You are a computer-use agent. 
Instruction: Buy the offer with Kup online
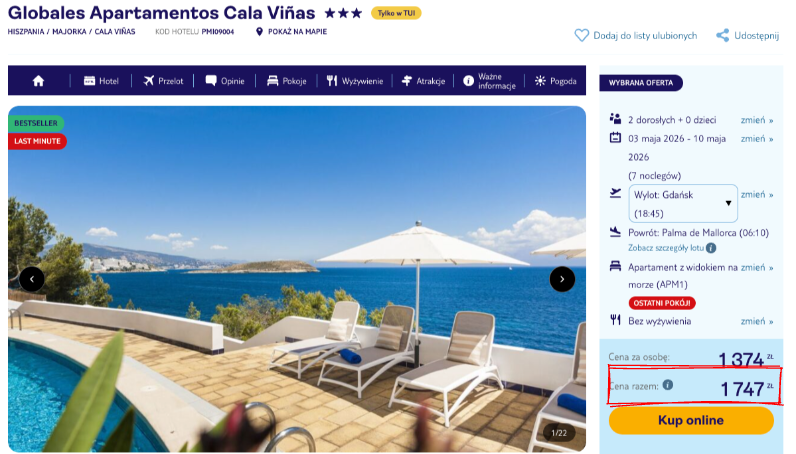point(691,420)
